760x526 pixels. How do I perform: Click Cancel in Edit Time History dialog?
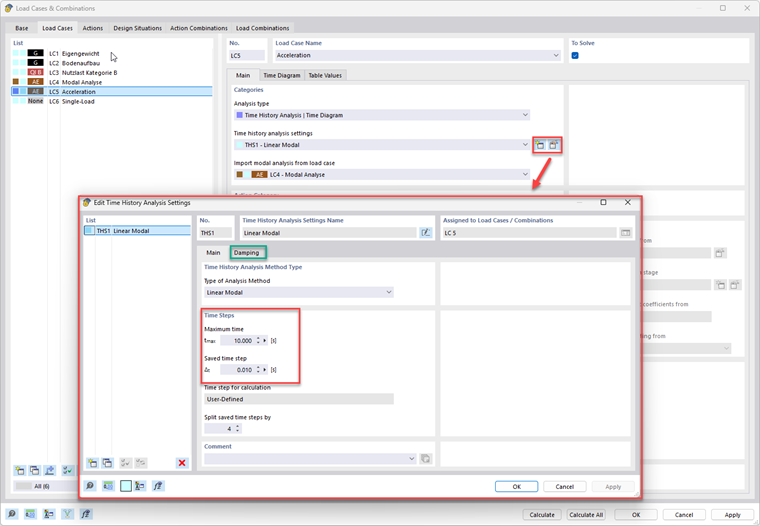[x=565, y=486]
